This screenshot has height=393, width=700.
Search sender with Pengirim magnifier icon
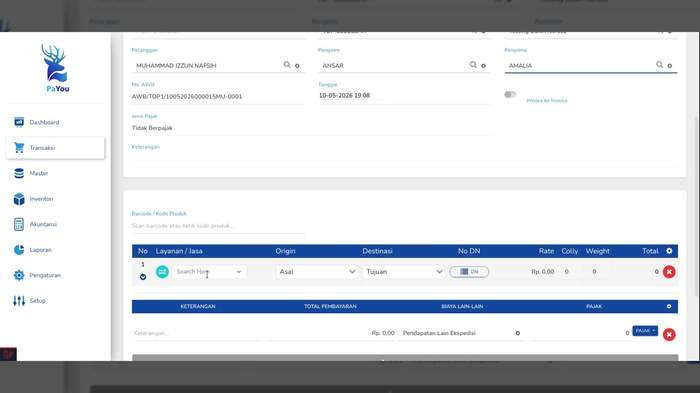(473, 65)
